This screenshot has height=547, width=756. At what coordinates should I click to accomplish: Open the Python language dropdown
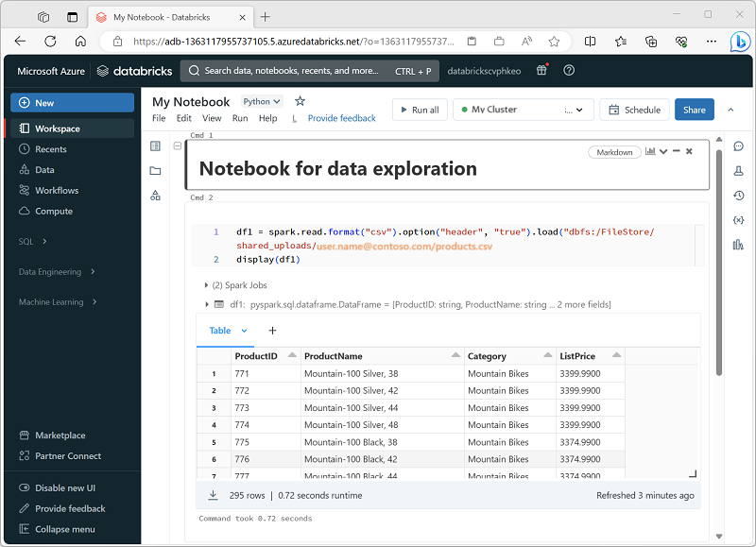coord(263,101)
